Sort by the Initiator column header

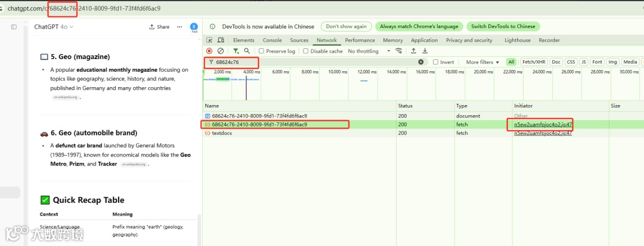(x=561, y=106)
